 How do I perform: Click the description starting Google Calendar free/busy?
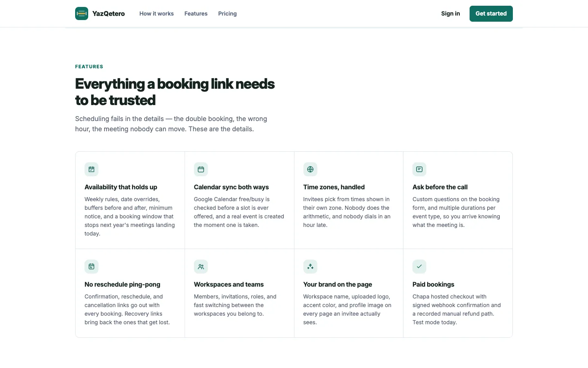(239, 212)
